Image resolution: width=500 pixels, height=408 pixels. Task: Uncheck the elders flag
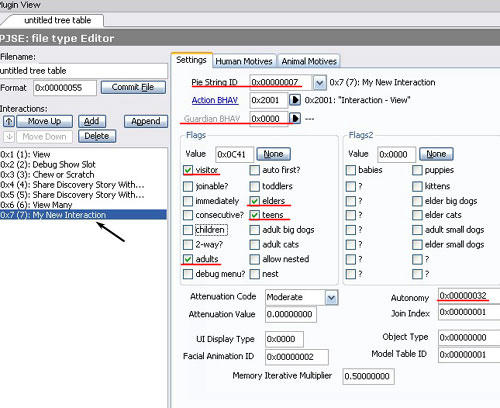[255, 201]
